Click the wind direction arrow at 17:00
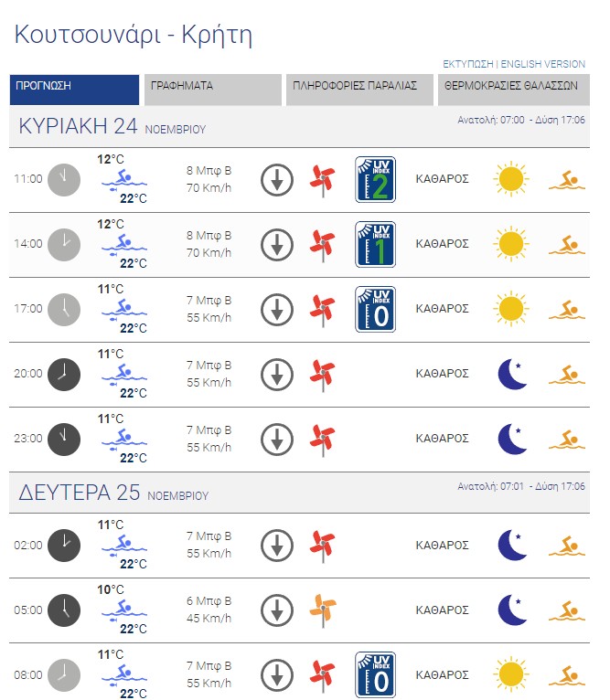Image resolution: width=610 pixels, height=700 pixels. [x=276, y=309]
